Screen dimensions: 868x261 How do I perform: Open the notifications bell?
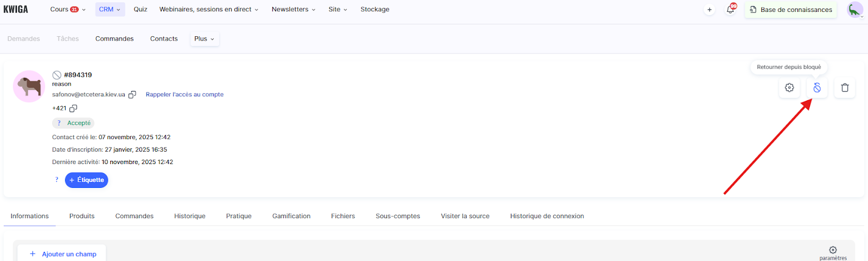point(730,10)
